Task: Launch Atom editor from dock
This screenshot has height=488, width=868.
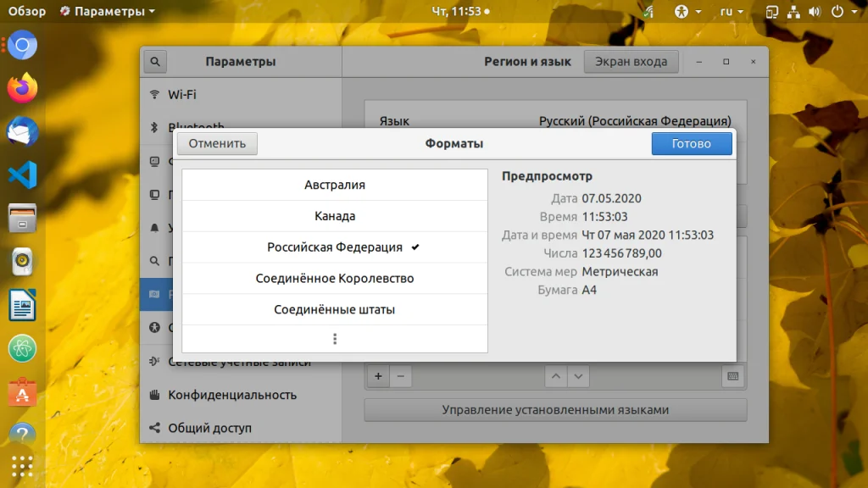Action: tap(22, 348)
